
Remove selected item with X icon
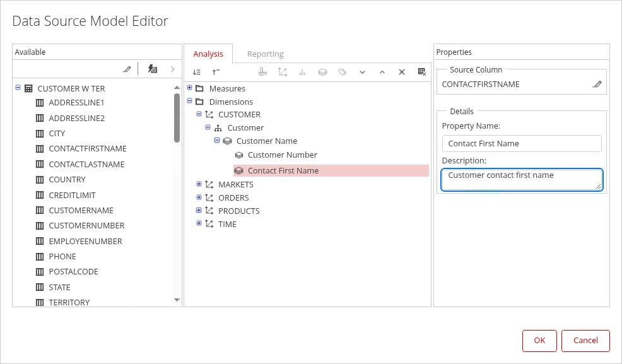click(x=401, y=73)
